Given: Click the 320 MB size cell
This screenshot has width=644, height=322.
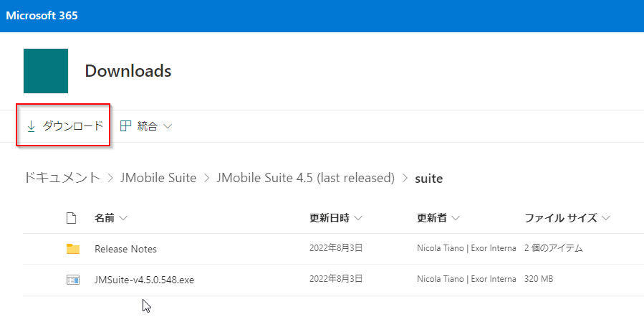Looking at the screenshot, I should (539, 279).
